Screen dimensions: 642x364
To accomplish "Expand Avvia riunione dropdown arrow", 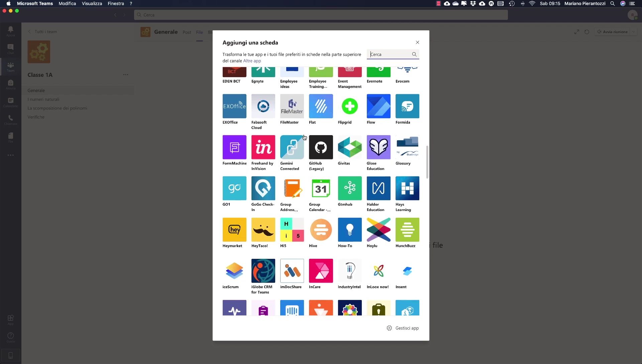I will click(634, 32).
